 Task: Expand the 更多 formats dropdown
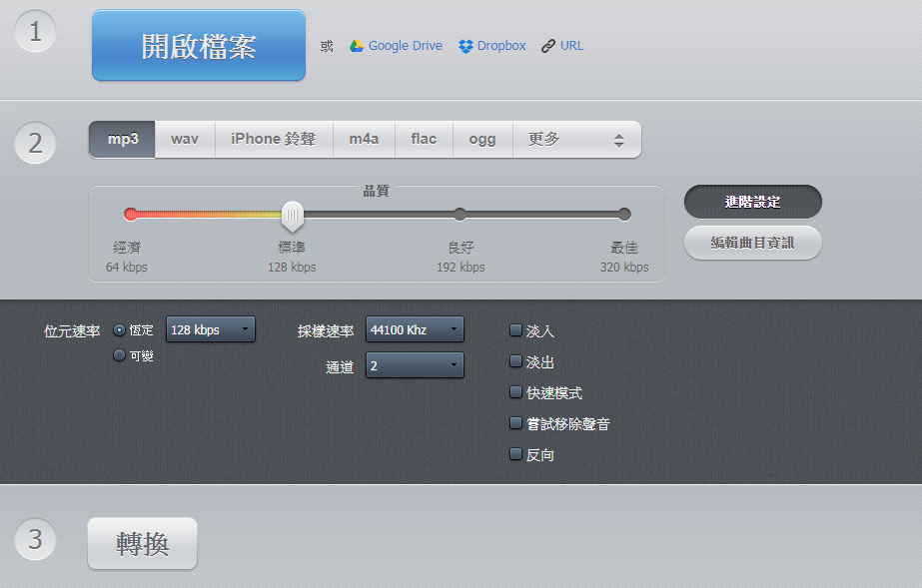(x=576, y=139)
